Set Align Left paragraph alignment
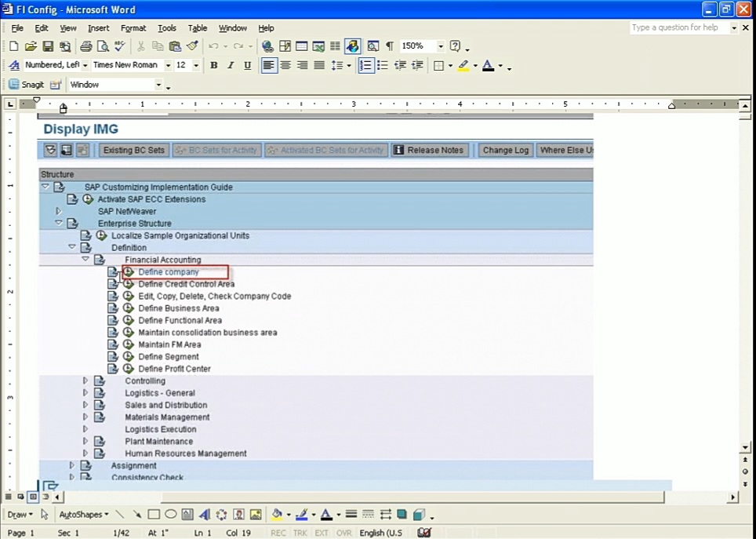The image size is (756, 539). pos(268,65)
